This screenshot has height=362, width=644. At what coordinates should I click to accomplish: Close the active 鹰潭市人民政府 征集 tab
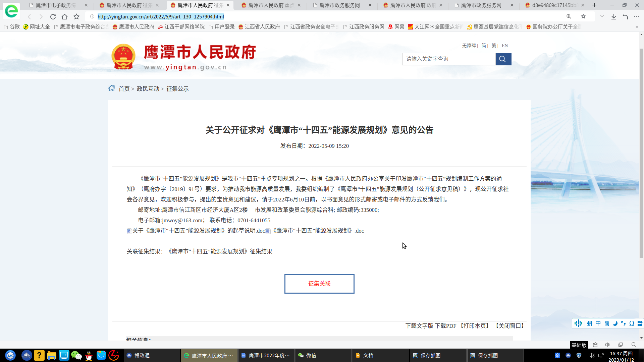click(x=228, y=5)
